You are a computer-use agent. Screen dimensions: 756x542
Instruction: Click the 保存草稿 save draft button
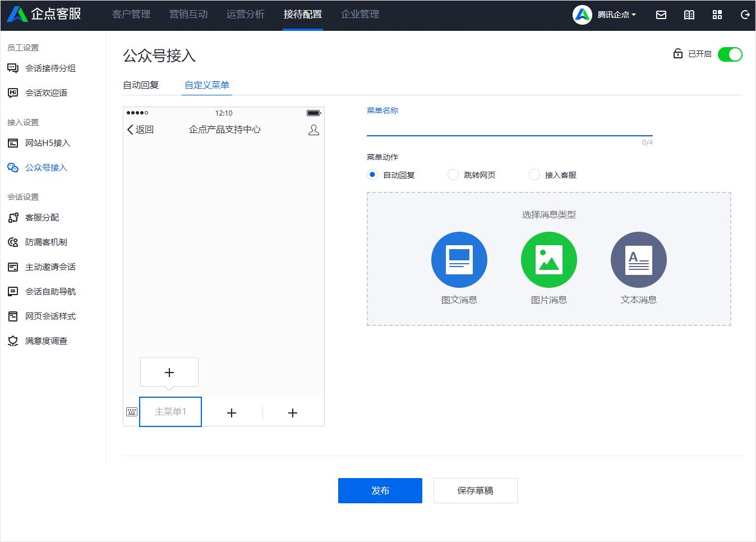pyautogui.click(x=475, y=490)
